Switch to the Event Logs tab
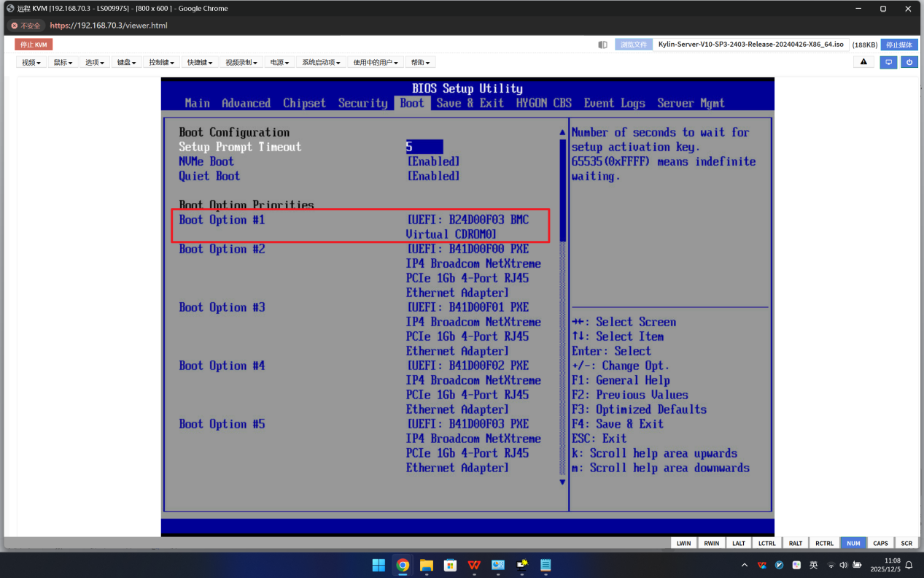The width and height of the screenshot is (924, 578). coord(614,103)
